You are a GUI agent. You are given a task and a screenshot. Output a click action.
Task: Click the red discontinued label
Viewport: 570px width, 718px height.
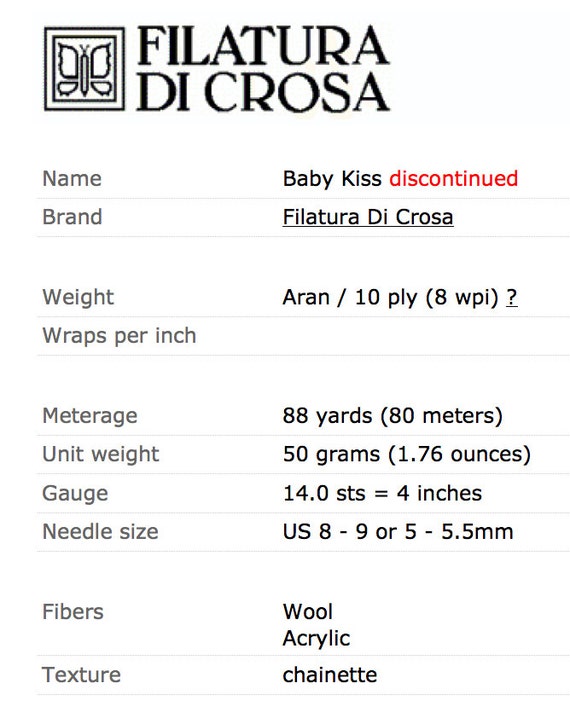pos(454,178)
